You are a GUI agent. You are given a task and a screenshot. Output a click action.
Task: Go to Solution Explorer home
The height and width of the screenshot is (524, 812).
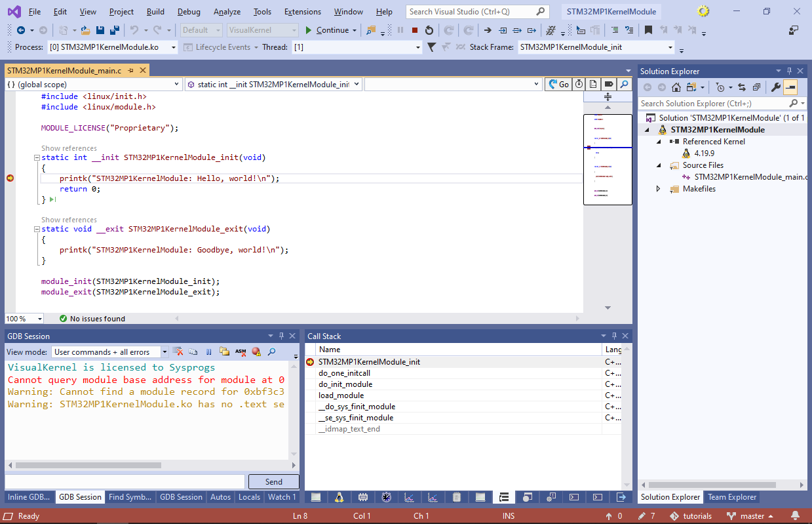pos(676,87)
